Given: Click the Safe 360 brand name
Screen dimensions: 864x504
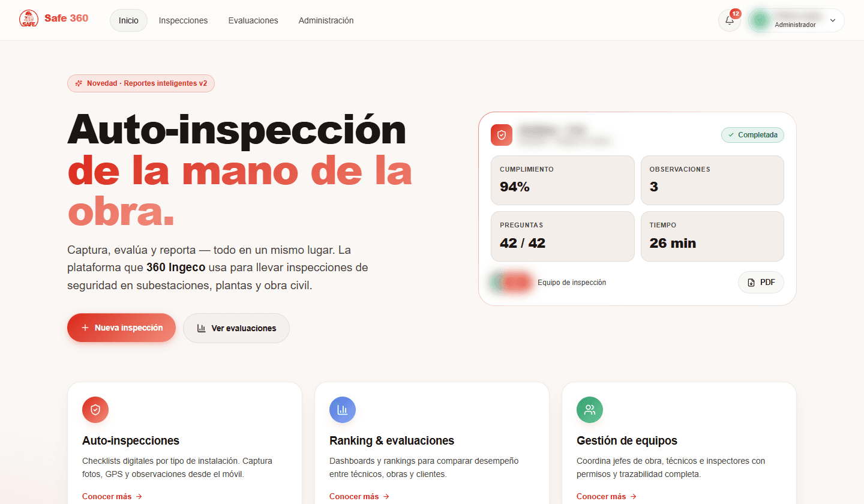Looking at the screenshot, I should click(66, 18).
